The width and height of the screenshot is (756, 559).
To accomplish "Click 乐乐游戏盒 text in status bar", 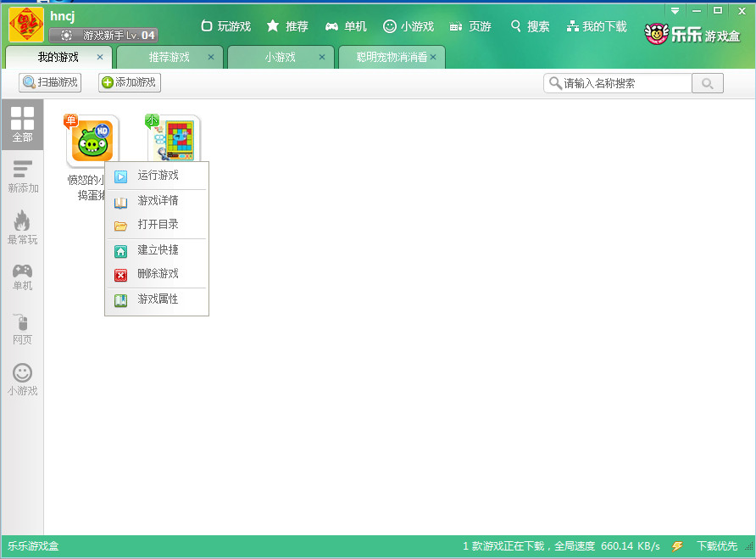I will pos(33,546).
